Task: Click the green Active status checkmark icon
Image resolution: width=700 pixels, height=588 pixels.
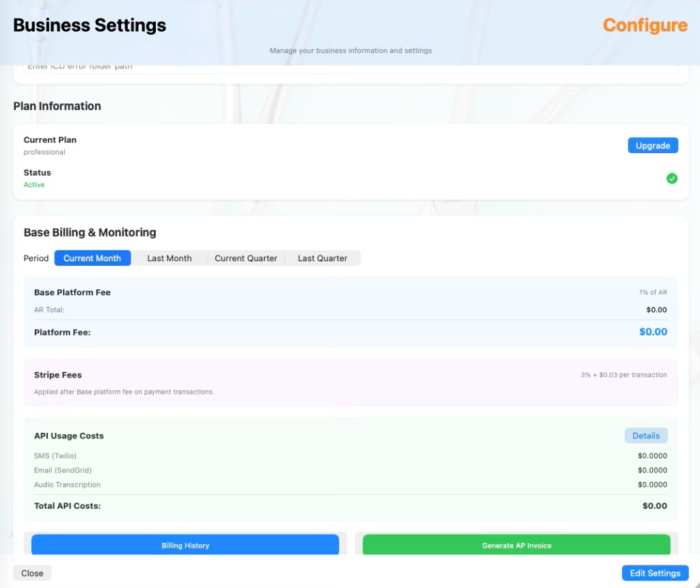Action: (x=671, y=178)
